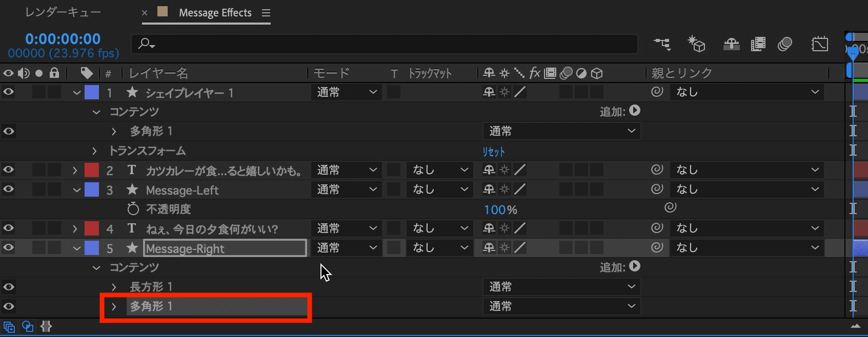Expand layer 2 カツカレー text layer
Screen dimensions: 868x337
pyautogui.click(x=75, y=171)
